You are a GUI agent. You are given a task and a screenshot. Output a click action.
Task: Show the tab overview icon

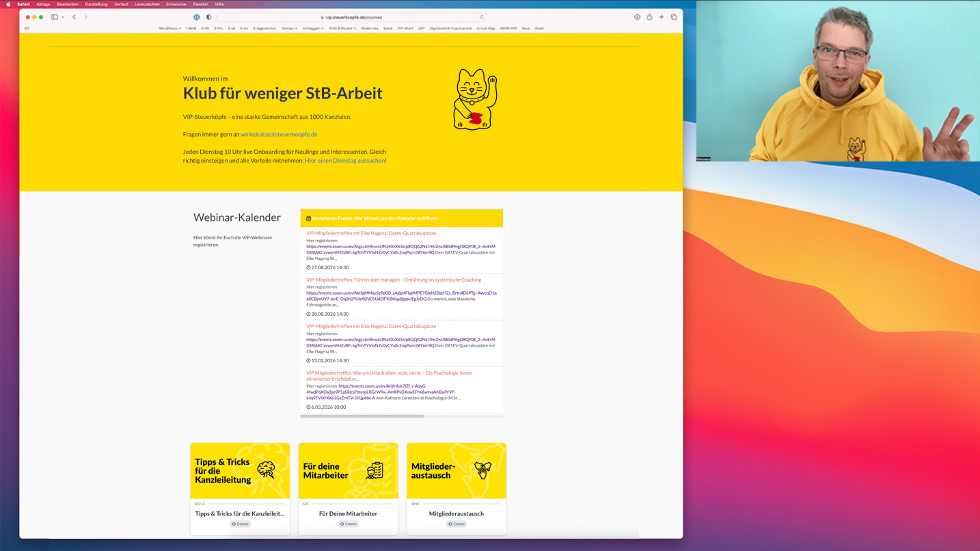coord(674,17)
